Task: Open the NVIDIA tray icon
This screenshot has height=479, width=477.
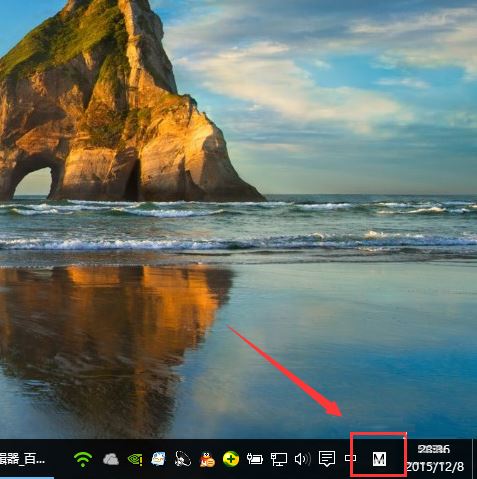Action: click(135, 459)
